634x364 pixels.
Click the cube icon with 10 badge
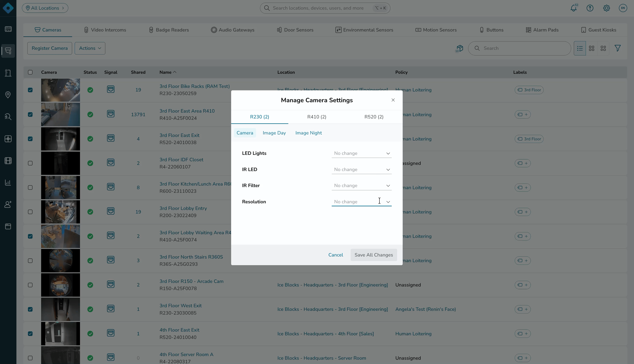(x=459, y=48)
